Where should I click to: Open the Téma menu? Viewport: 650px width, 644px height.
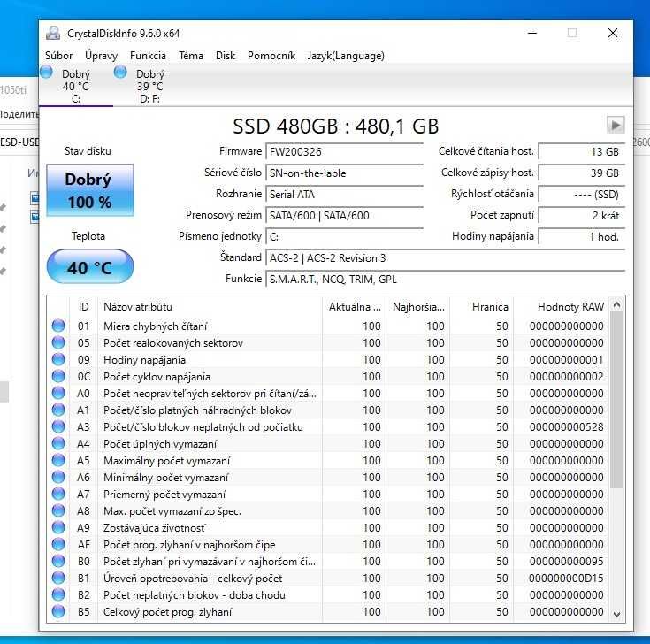191,56
